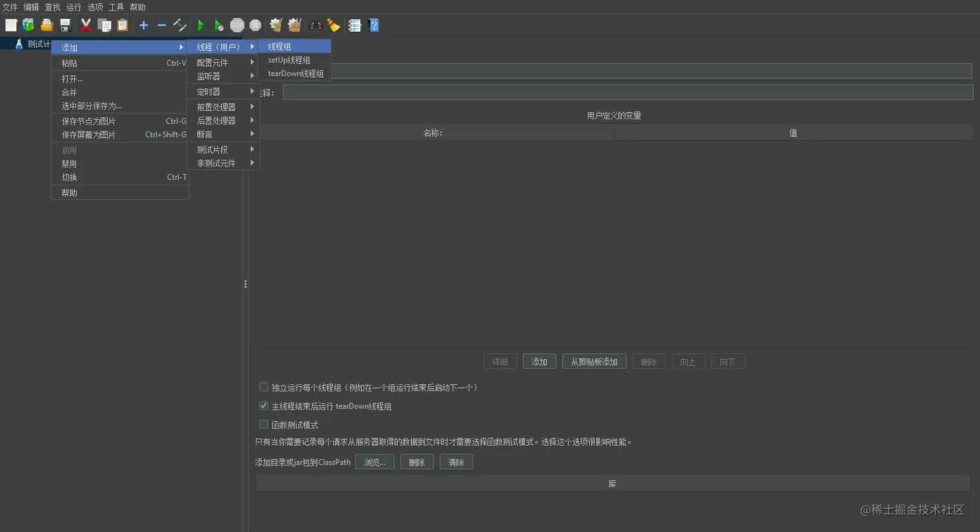Start the test with green arrow

[x=201, y=25]
